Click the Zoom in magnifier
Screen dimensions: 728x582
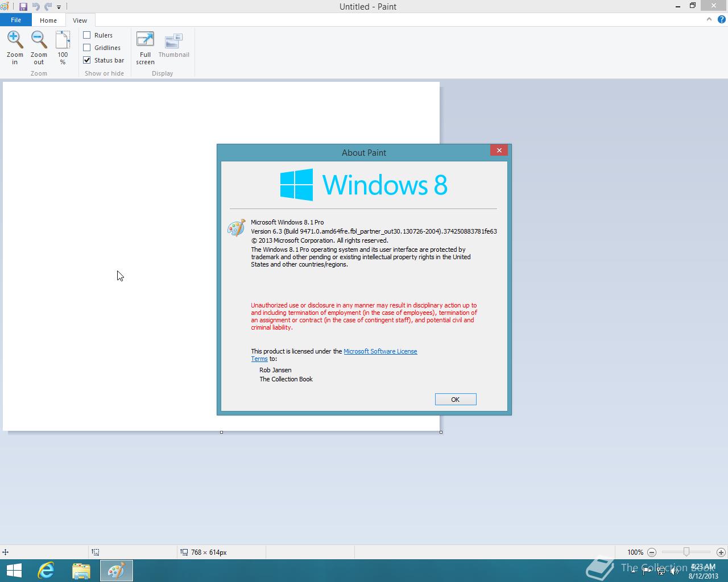point(15,48)
